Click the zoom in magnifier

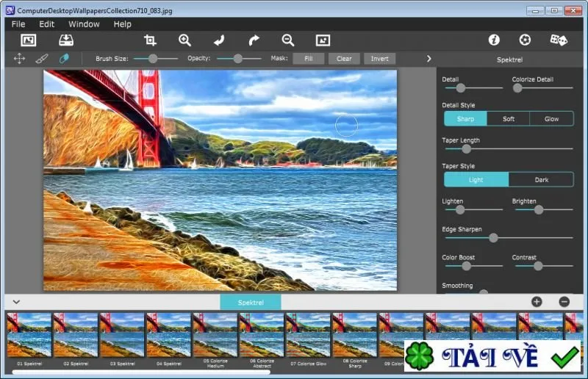tap(185, 40)
